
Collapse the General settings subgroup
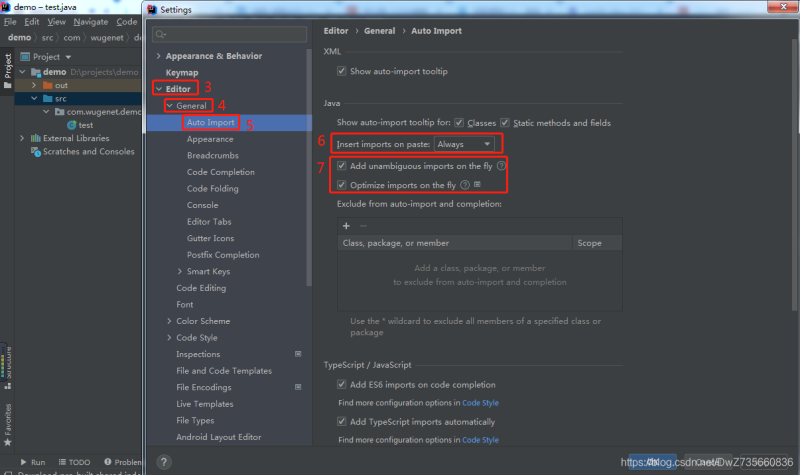tap(169, 106)
